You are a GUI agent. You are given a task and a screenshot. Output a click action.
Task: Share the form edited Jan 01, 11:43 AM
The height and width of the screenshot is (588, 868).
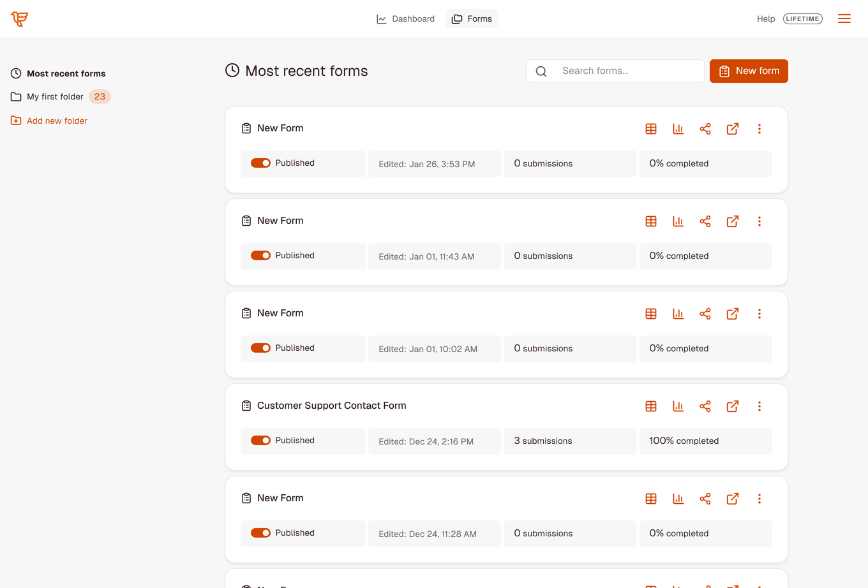coord(705,221)
